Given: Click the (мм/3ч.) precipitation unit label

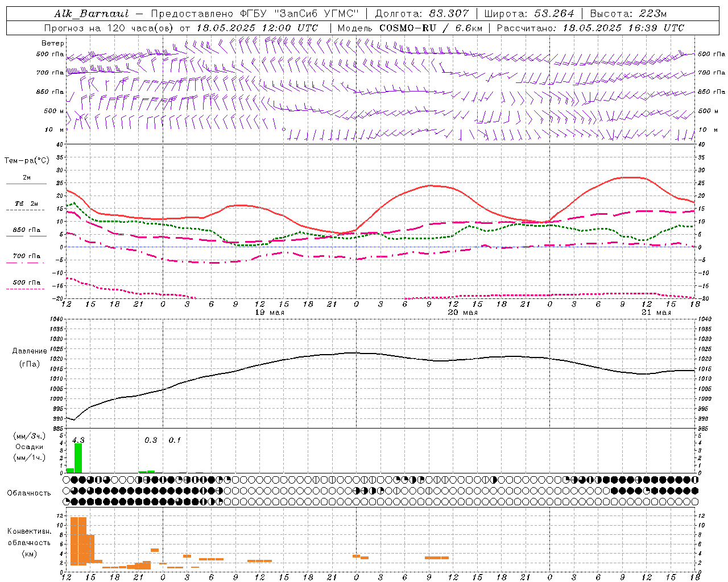Looking at the screenshot, I should click(x=30, y=436).
